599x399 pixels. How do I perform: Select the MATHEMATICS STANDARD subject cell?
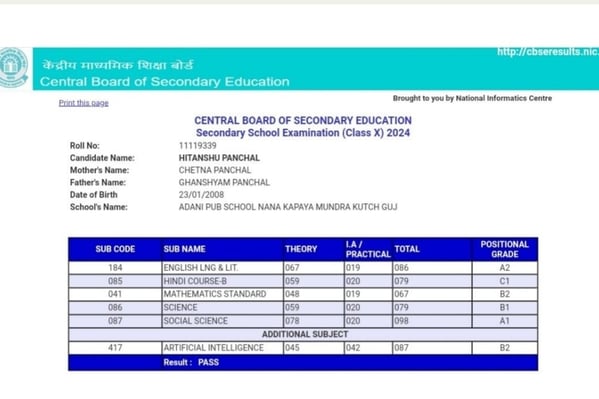pos(222,294)
